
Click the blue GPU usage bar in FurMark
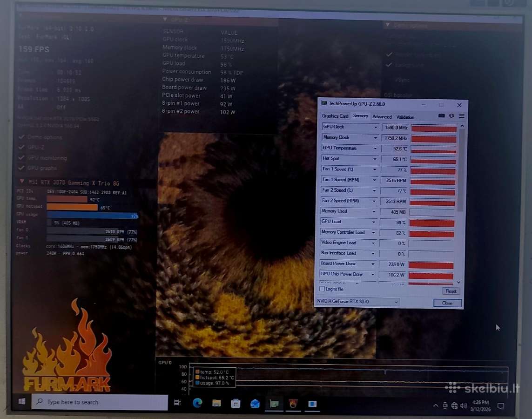pos(92,215)
